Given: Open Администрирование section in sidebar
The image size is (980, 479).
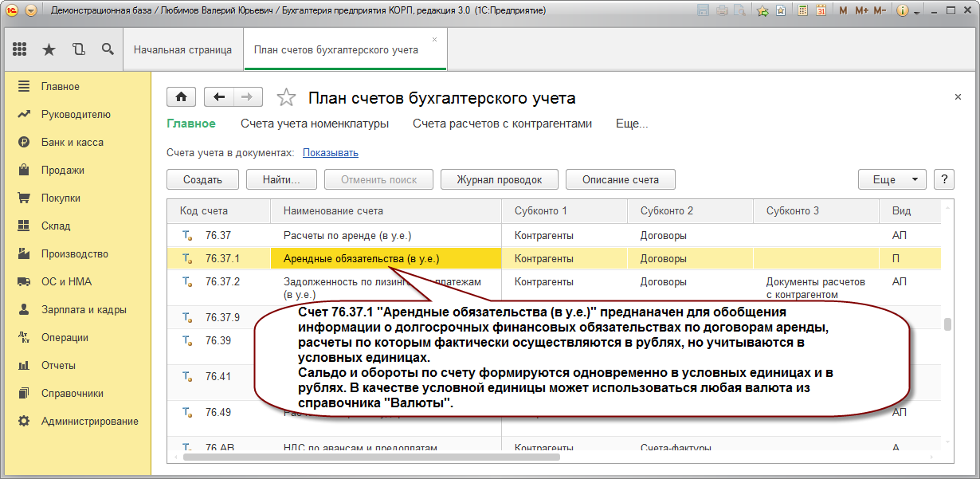Looking at the screenshot, I should [76, 421].
